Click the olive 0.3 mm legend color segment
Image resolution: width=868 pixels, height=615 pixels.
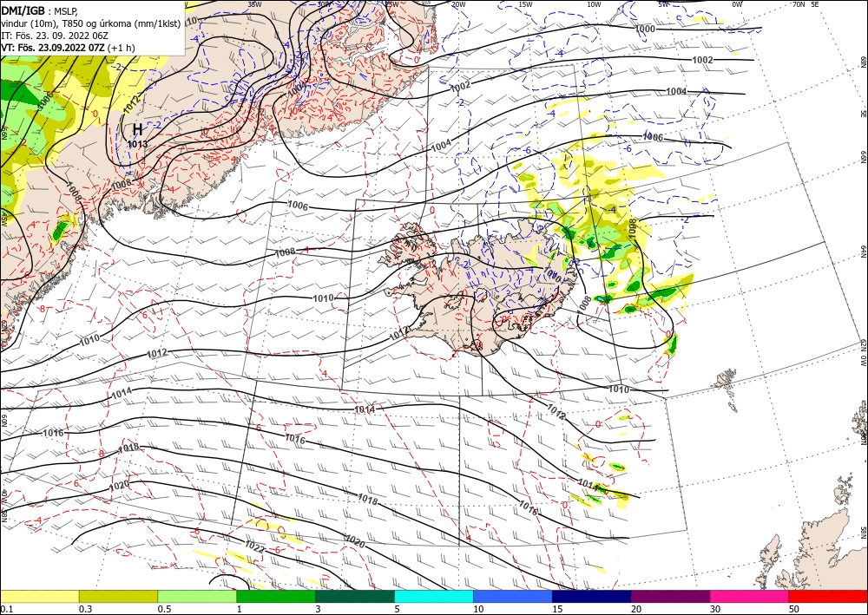point(118,596)
